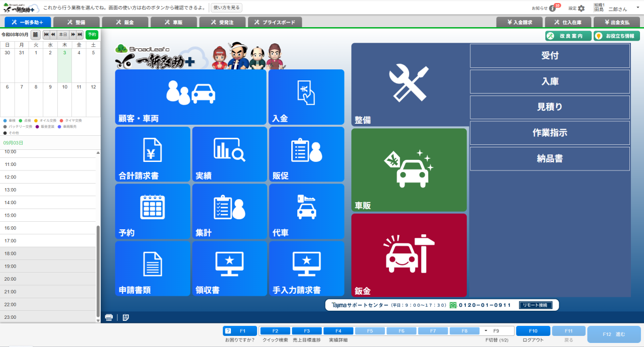This screenshot has height=347, width=644.
Task: Click the F12 進む button
Action: pyautogui.click(x=614, y=334)
